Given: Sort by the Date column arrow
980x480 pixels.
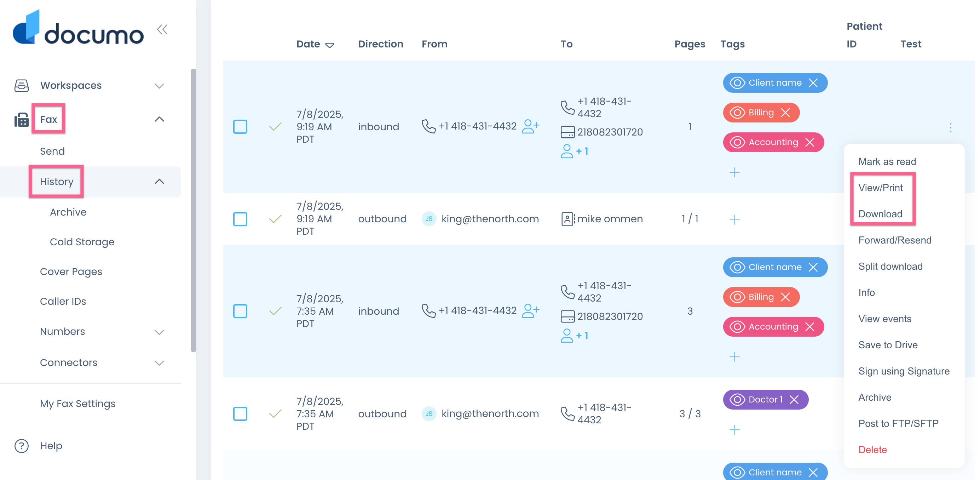Looking at the screenshot, I should pyautogui.click(x=329, y=45).
